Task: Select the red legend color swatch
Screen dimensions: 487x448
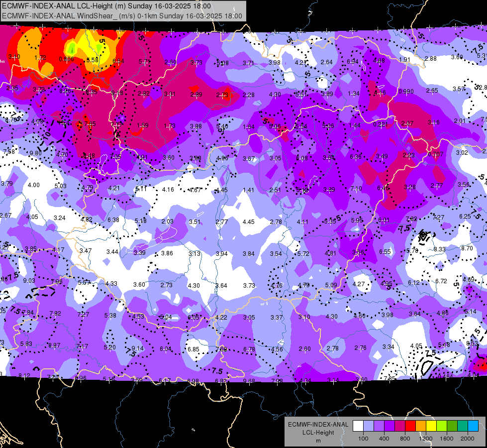Action: (410, 426)
